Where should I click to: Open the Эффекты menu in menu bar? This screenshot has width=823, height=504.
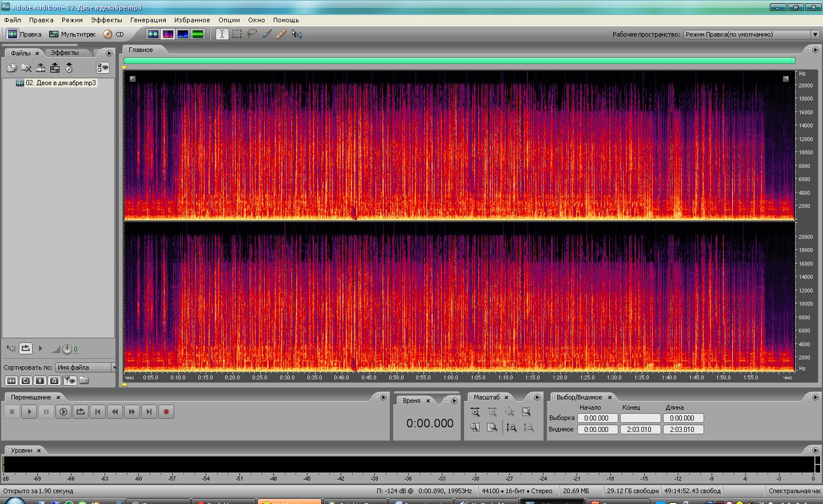coord(106,20)
